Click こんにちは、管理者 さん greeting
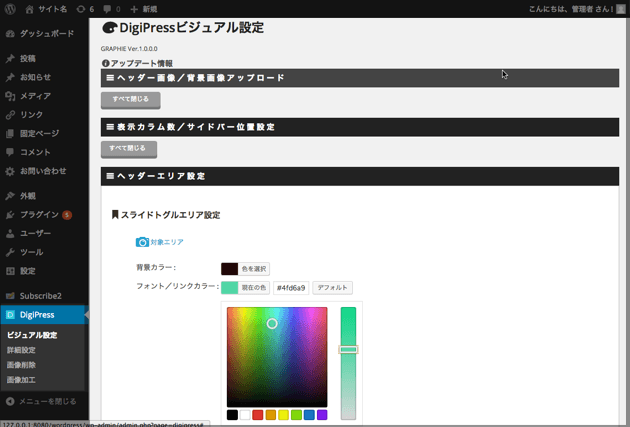The width and height of the screenshot is (630, 427). (571, 9)
